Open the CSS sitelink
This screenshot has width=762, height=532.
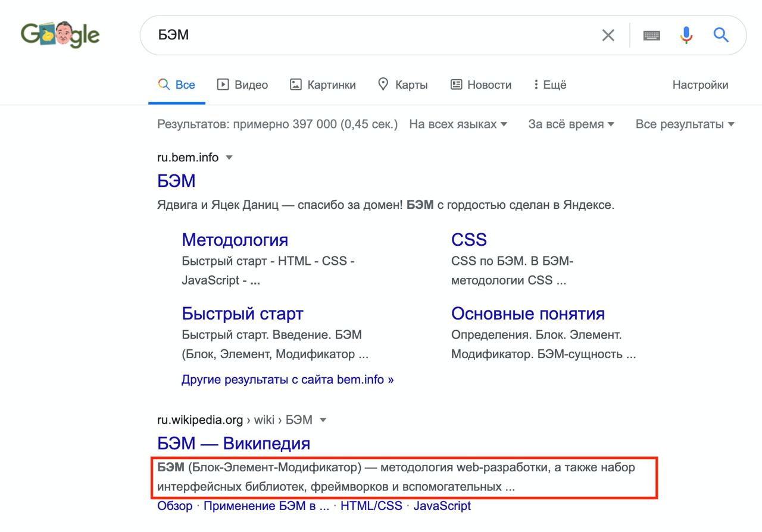(469, 240)
